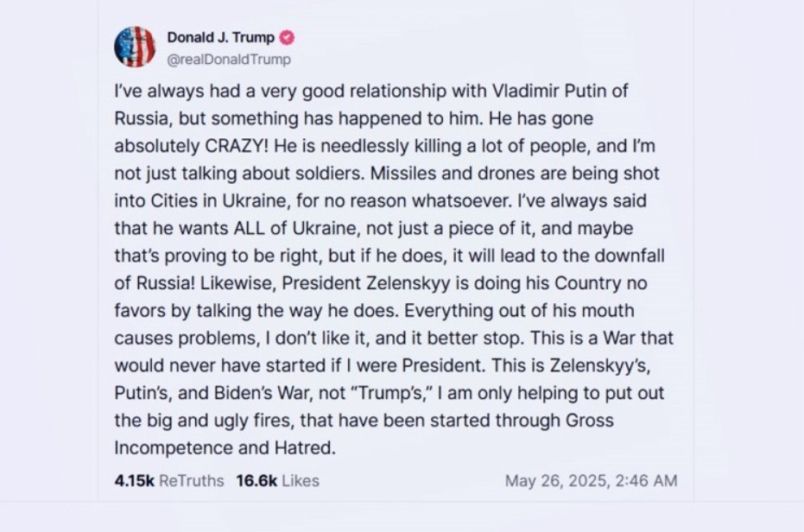Open the flag-themed profile avatar
Image resolution: width=804 pixels, height=532 pixels.
135,47
